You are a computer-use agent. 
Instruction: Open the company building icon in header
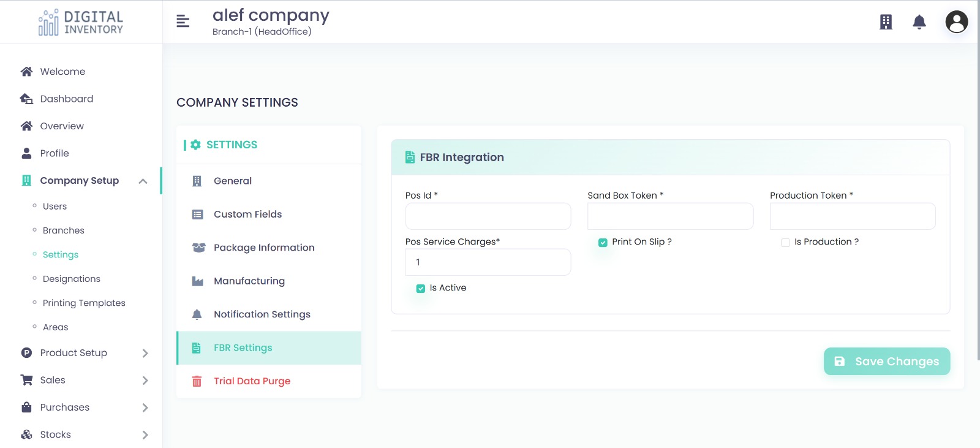tap(886, 22)
